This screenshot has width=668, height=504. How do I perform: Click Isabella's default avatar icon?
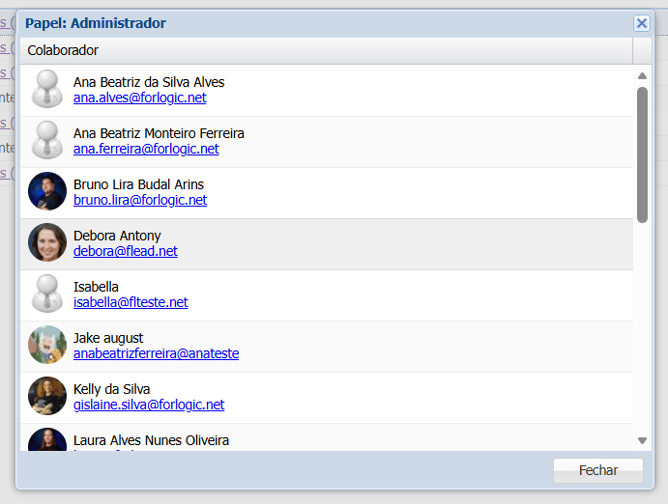coord(47,294)
